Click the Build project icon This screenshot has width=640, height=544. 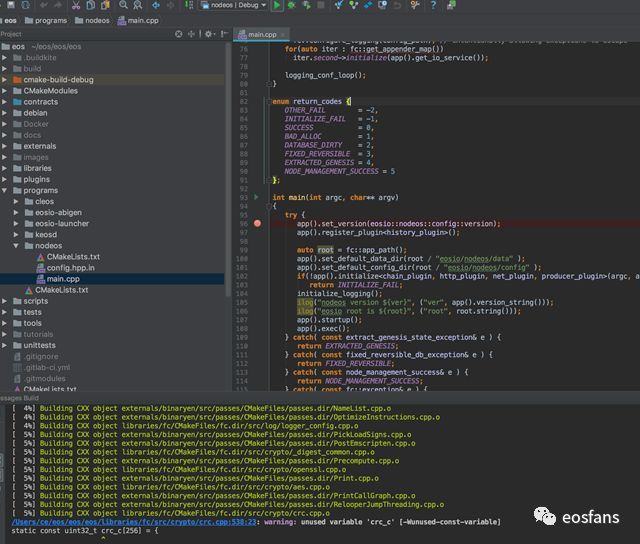click(x=189, y=5)
